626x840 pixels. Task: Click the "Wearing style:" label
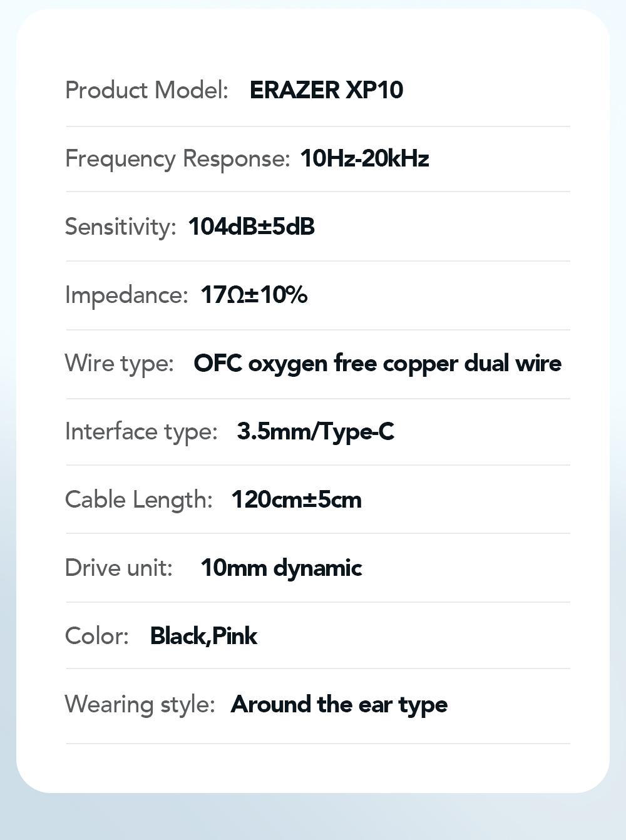coord(140,704)
